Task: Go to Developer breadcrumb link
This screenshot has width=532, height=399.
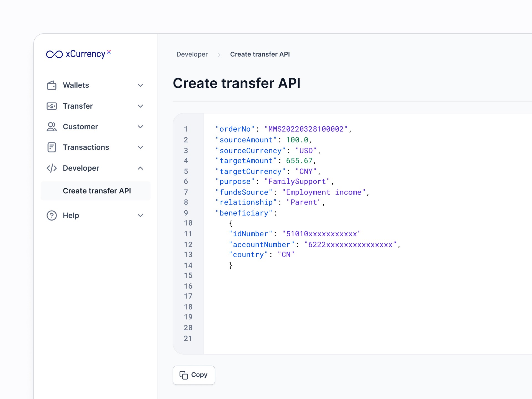Action: pos(192,54)
